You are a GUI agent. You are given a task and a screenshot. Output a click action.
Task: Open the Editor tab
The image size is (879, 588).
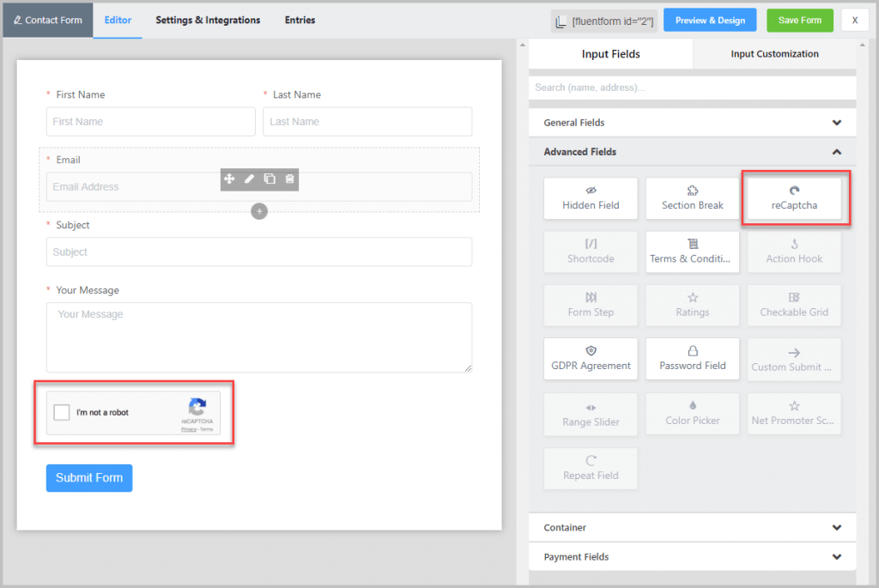[x=118, y=21]
